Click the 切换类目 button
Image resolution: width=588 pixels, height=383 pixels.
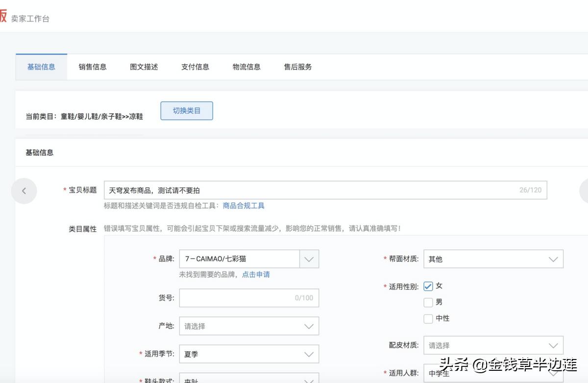186,111
